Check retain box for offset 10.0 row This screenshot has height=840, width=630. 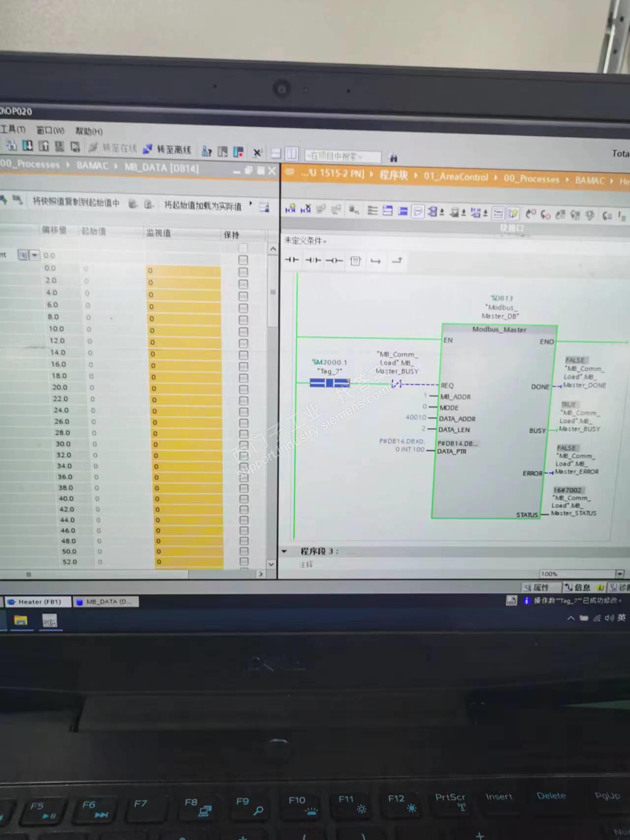pyautogui.click(x=243, y=331)
